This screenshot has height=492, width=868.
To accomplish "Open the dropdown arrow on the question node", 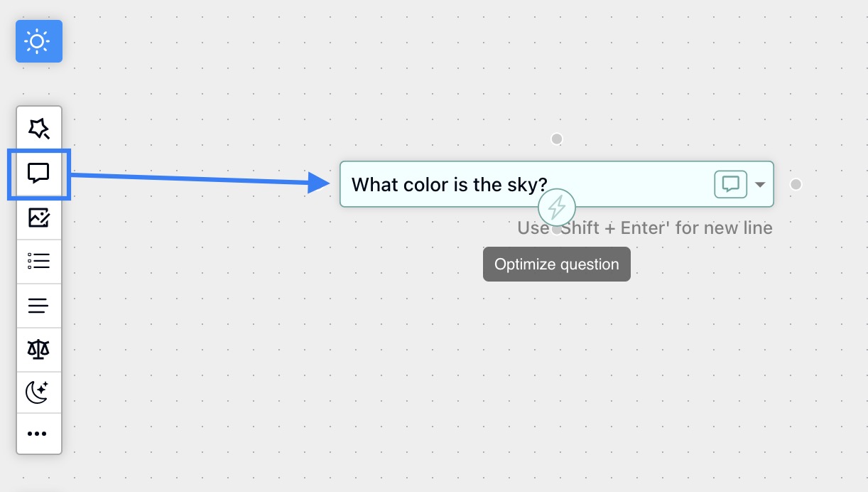I will pos(760,184).
